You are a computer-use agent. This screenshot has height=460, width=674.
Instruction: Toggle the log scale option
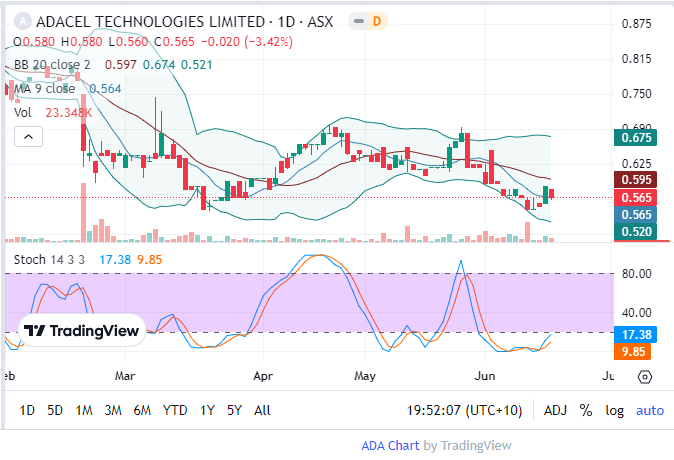(x=613, y=410)
